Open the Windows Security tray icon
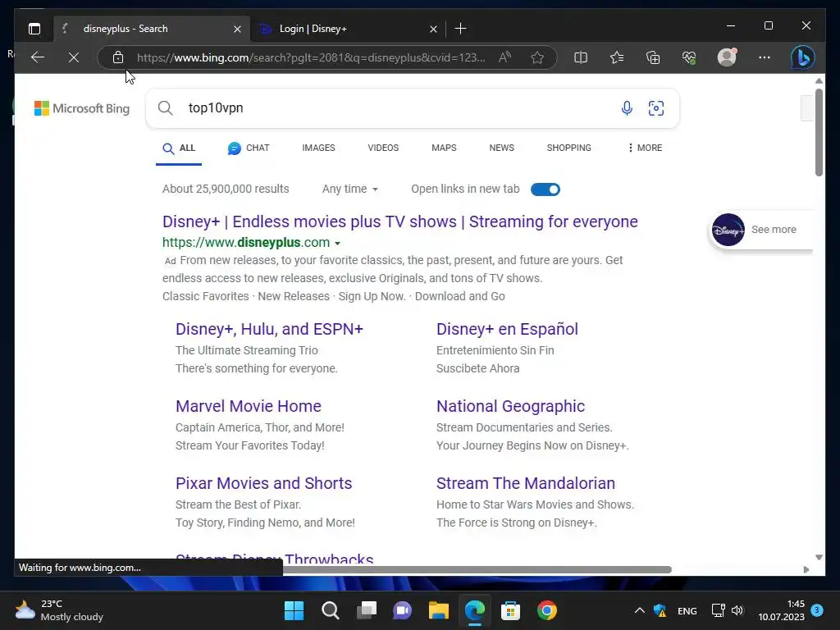This screenshot has width=840, height=630. pos(660,610)
